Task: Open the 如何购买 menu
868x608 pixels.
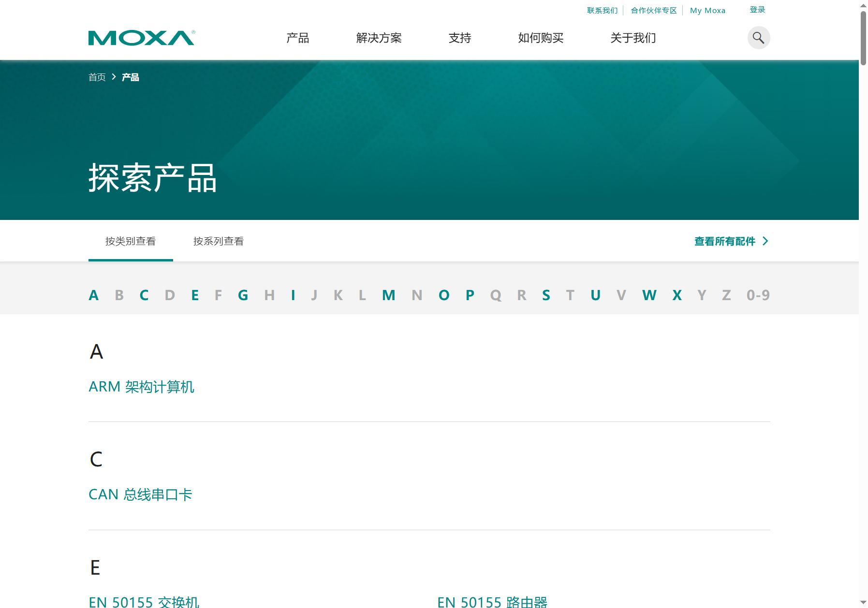Action: tap(541, 38)
